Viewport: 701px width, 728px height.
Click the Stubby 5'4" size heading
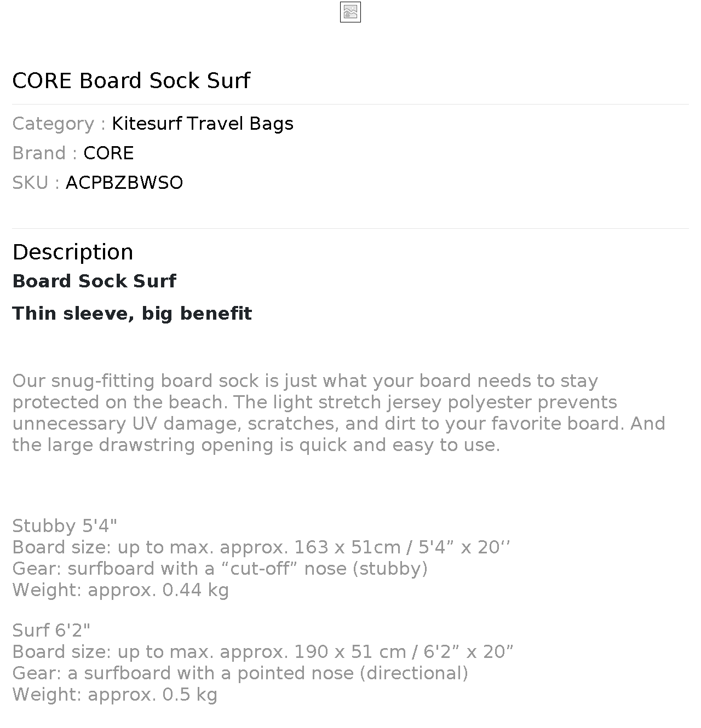pos(65,526)
